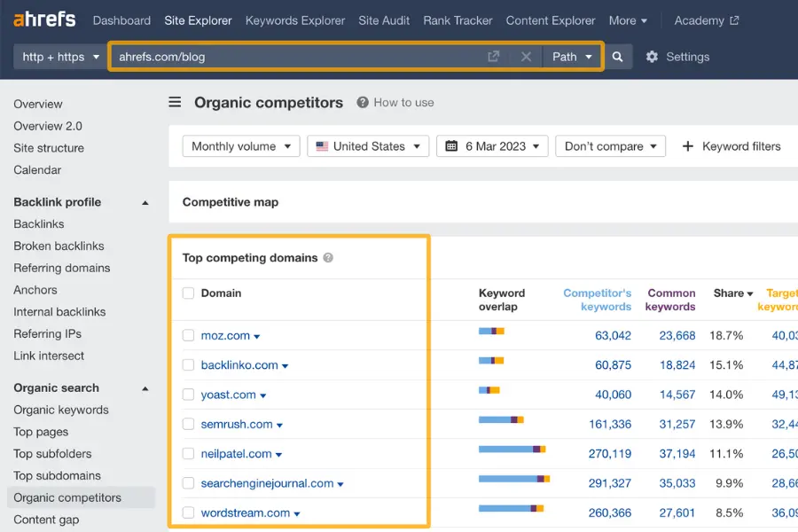Go to the Dashboard menu item
This screenshot has width=798, height=532.
pos(121,20)
